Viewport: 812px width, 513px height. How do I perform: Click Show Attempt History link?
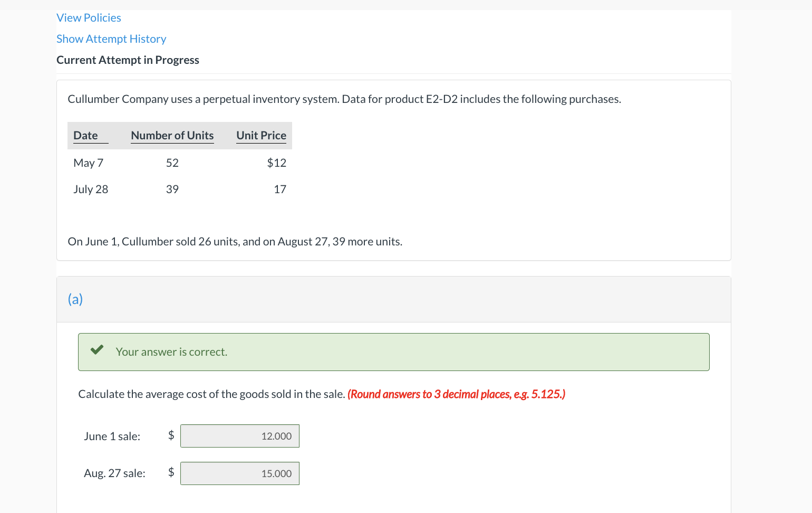pos(111,39)
